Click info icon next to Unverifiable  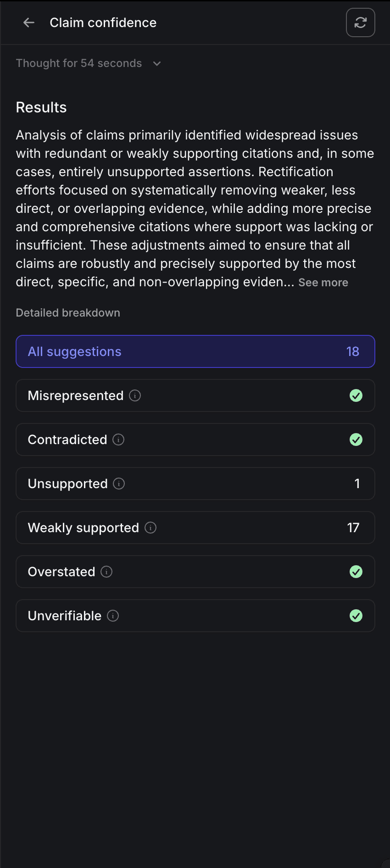click(x=113, y=616)
